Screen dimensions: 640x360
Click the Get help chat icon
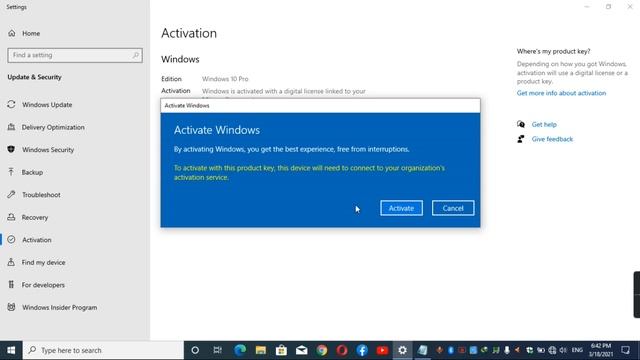click(x=521, y=124)
